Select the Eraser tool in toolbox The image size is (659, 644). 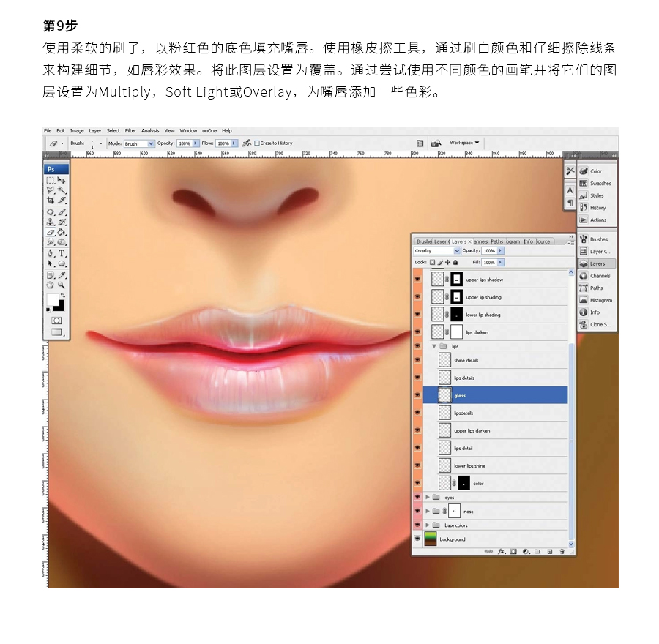coord(51,232)
